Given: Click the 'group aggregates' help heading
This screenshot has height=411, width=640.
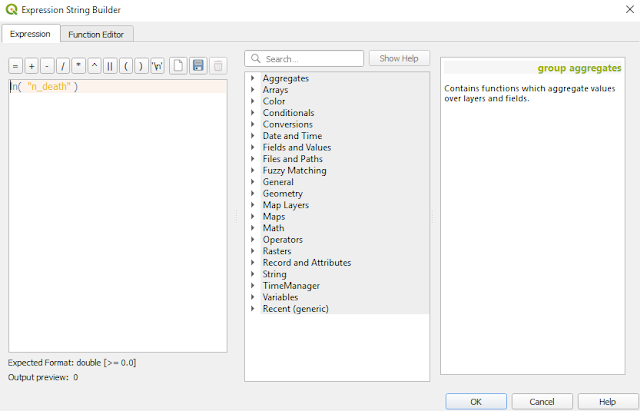Looking at the screenshot, I should tap(579, 68).
